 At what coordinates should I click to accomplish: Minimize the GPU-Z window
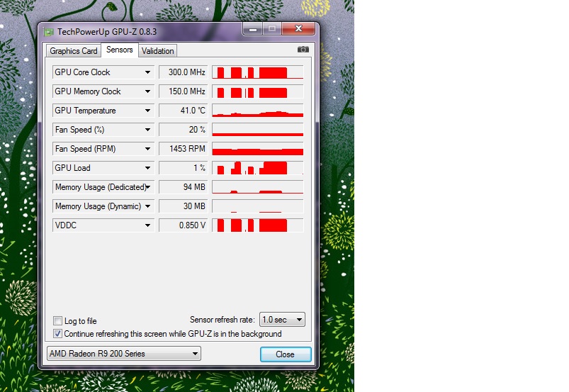(253, 29)
